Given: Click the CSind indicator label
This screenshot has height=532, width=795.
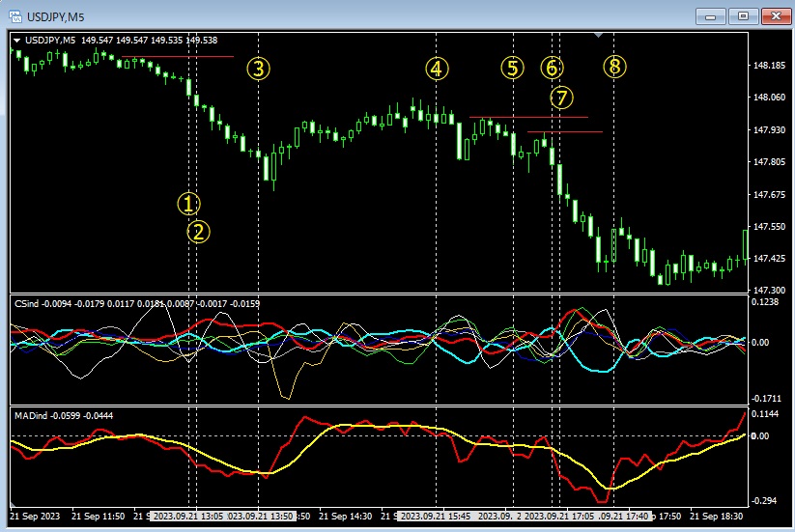Looking at the screenshot, I should click(26, 303).
